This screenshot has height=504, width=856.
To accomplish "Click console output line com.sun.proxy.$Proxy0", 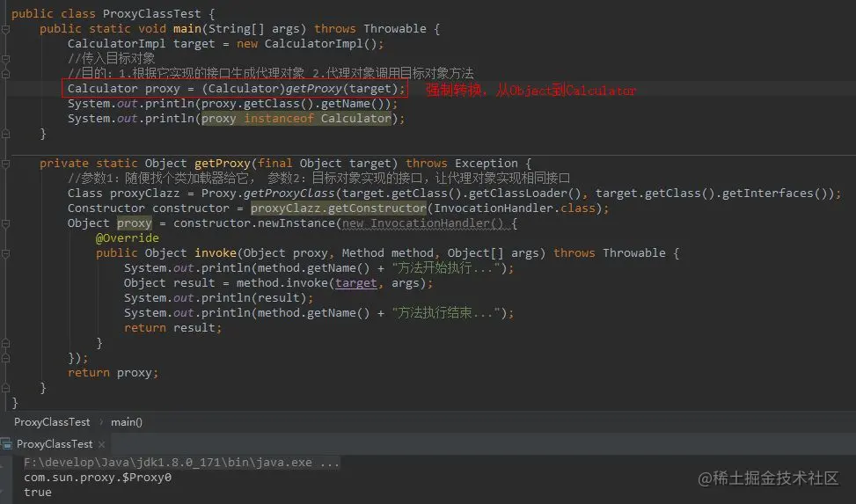I will click(x=98, y=478).
